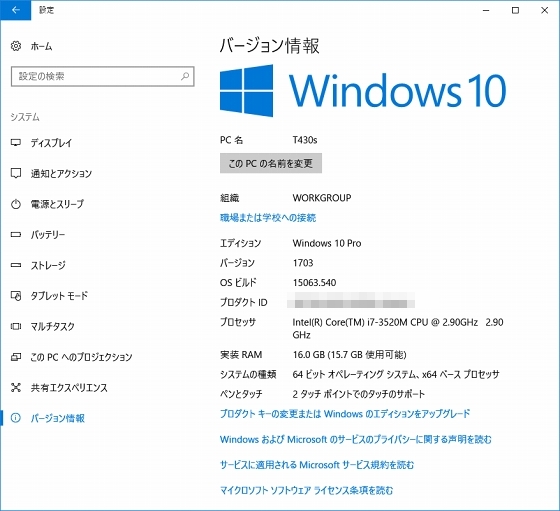Click the この PC へのプロジェクション icon
The height and width of the screenshot is (511, 560).
(16, 357)
